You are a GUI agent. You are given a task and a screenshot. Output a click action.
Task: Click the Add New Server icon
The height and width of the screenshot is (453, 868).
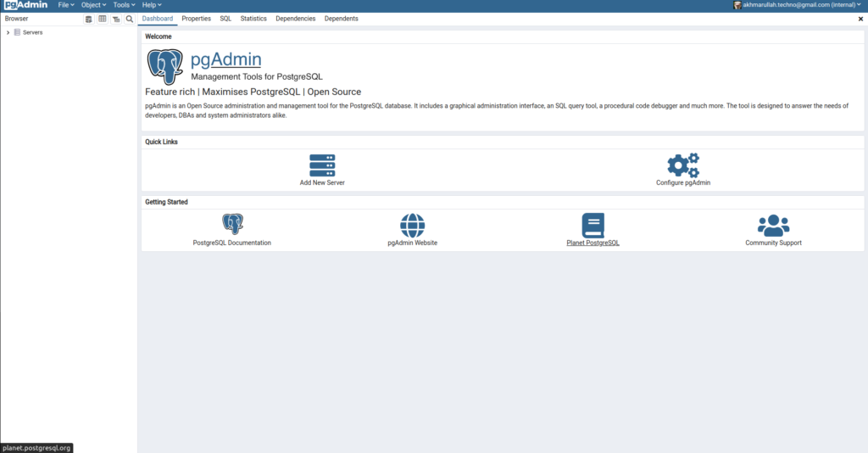(322, 165)
